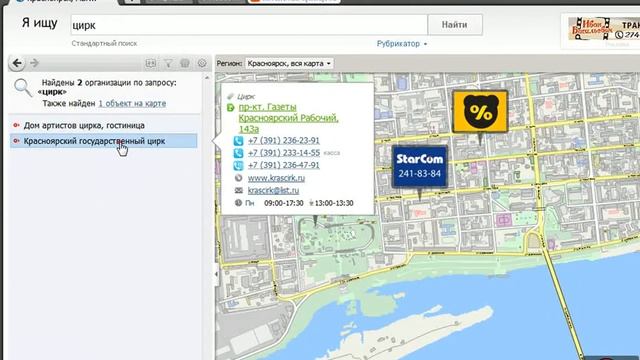Click the advertisement banner in top right

(x=604, y=29)
